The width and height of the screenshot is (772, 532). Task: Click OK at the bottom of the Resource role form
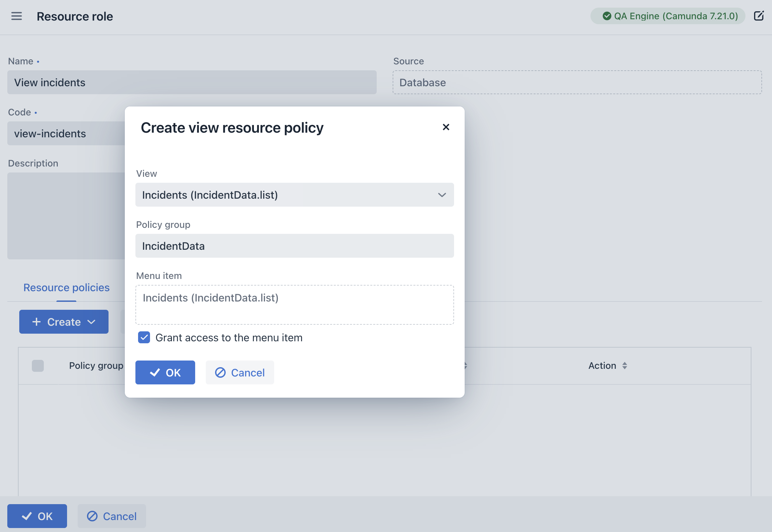coord(37,516)
